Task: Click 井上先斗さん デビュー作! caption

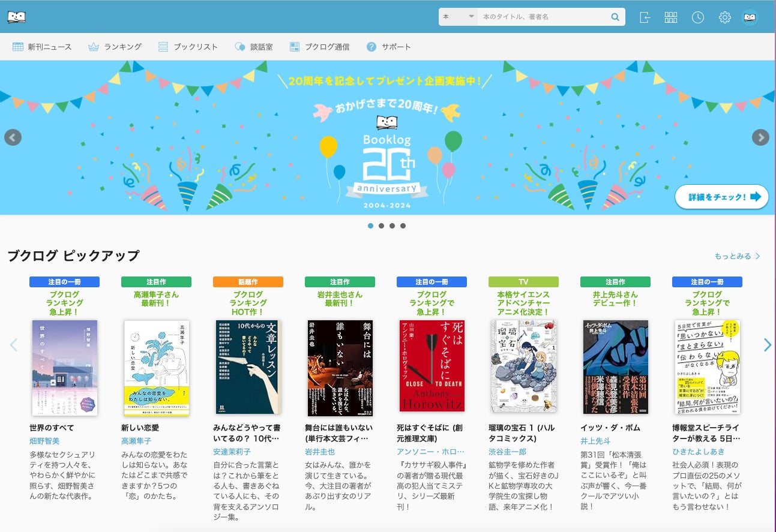Action: coord(615,299)
